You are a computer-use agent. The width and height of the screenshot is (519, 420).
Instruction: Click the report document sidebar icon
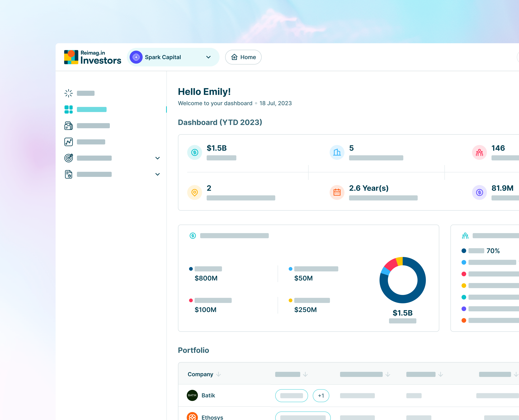(68, 174)
